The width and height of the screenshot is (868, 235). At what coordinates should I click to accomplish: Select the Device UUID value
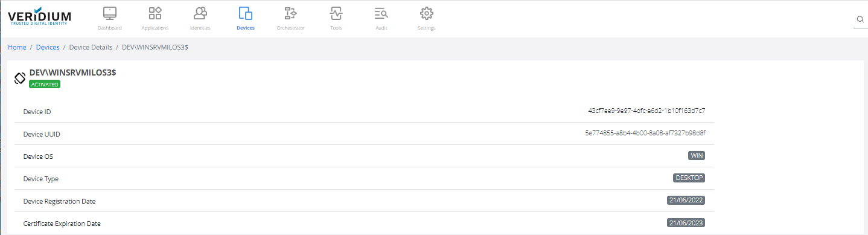click(x=645, y=133)
